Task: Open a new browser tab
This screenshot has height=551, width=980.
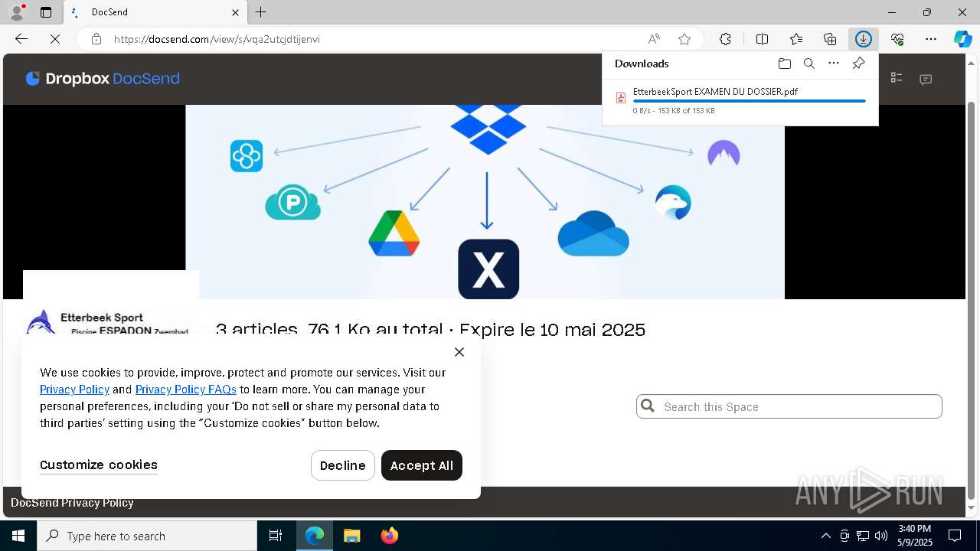Action: pyautogui.click(x=261, y=12)
